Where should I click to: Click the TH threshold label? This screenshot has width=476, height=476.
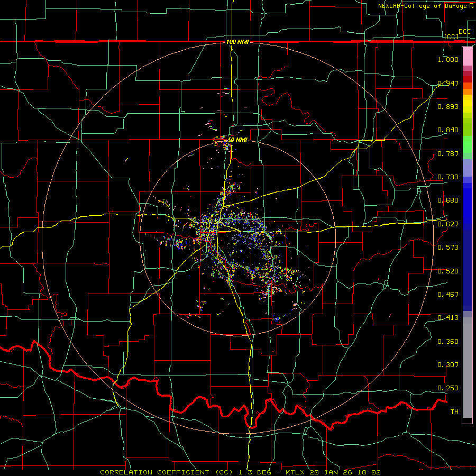[x=454, y=412]
